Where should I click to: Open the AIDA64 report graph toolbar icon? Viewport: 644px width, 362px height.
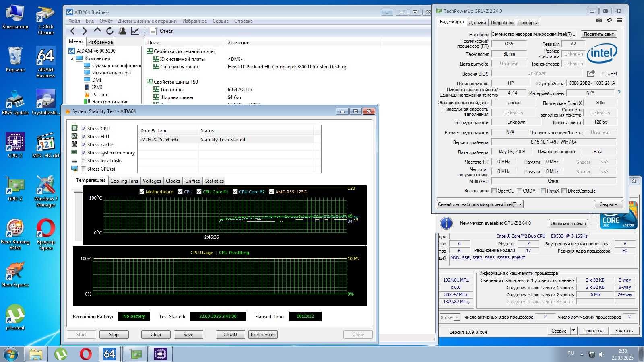click(135, 31)
